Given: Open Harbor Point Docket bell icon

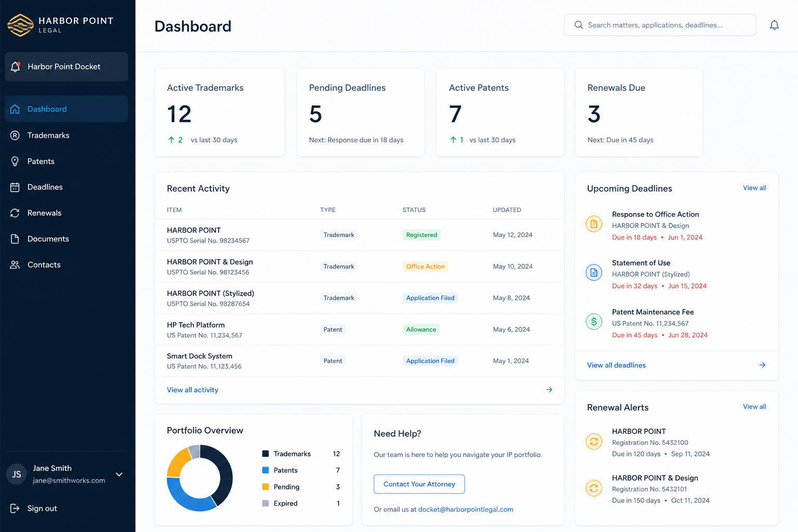Looking at the screenshot, I should coord(15,66).
